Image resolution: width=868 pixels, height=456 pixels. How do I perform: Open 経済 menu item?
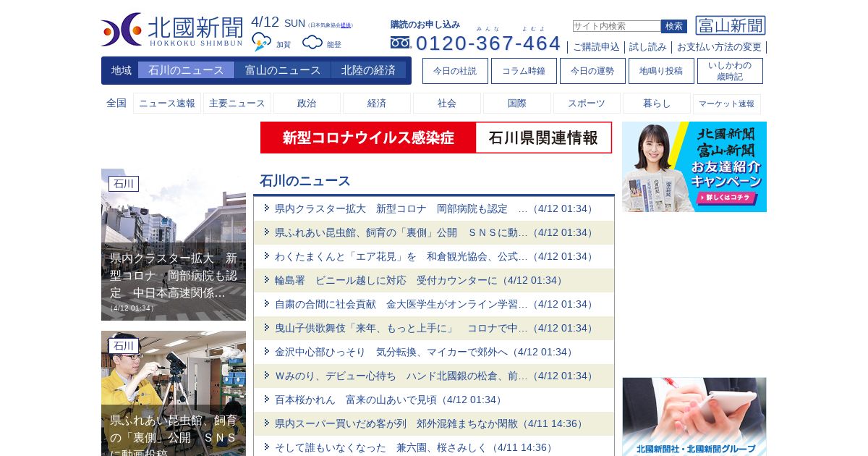tap(377, 104)
